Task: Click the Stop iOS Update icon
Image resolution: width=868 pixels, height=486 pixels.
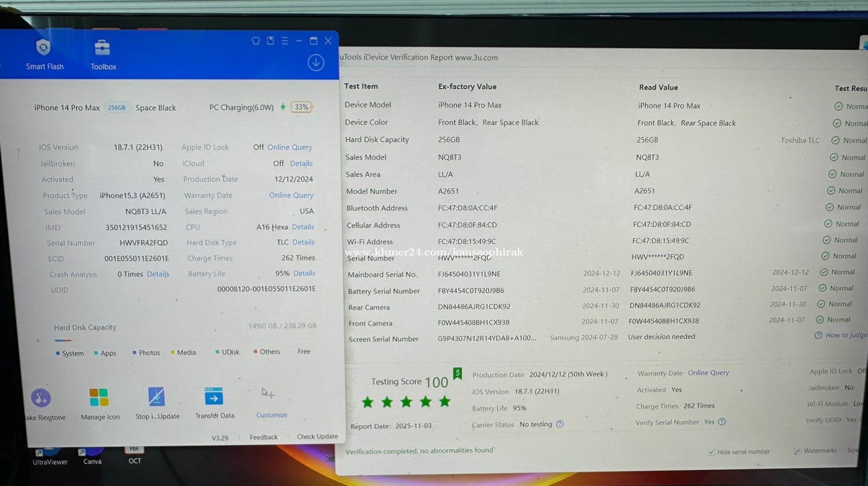Action: point(156,397)
